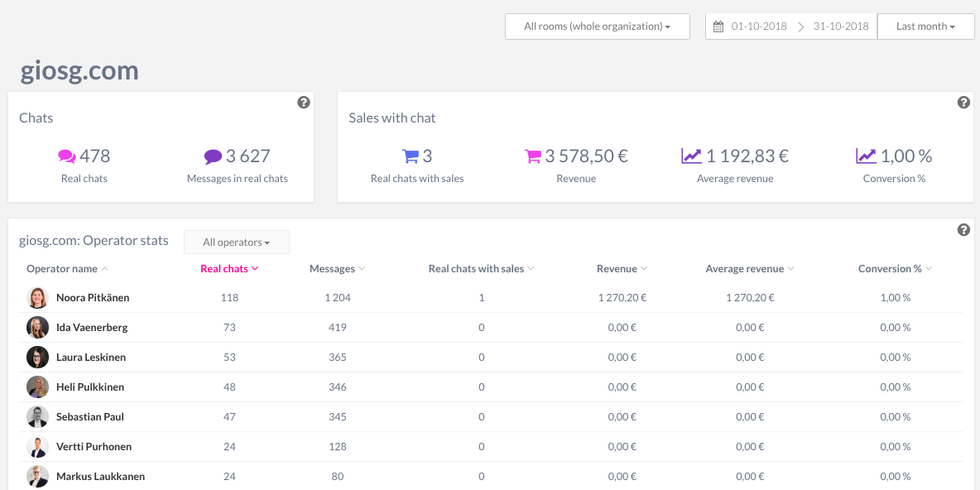Click the pink cart Revenue icon
The height and width of the screenshot is (490, 980).
point(532,156)
